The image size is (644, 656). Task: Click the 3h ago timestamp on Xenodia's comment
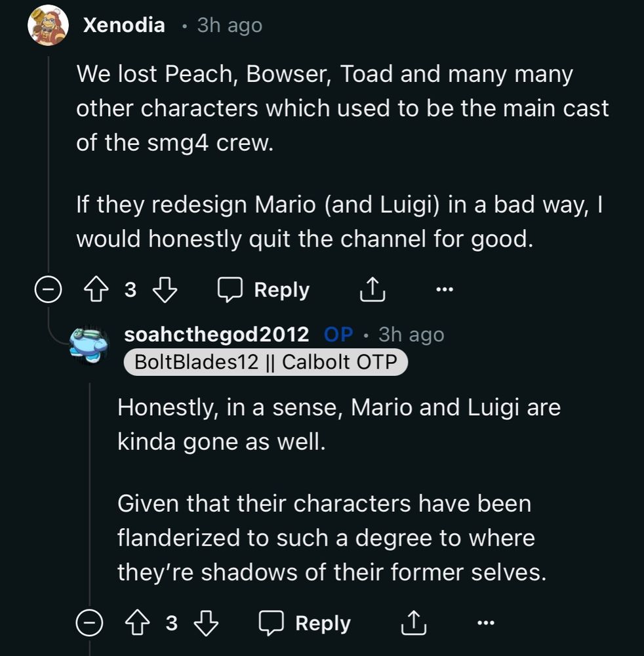coord(230,26)
